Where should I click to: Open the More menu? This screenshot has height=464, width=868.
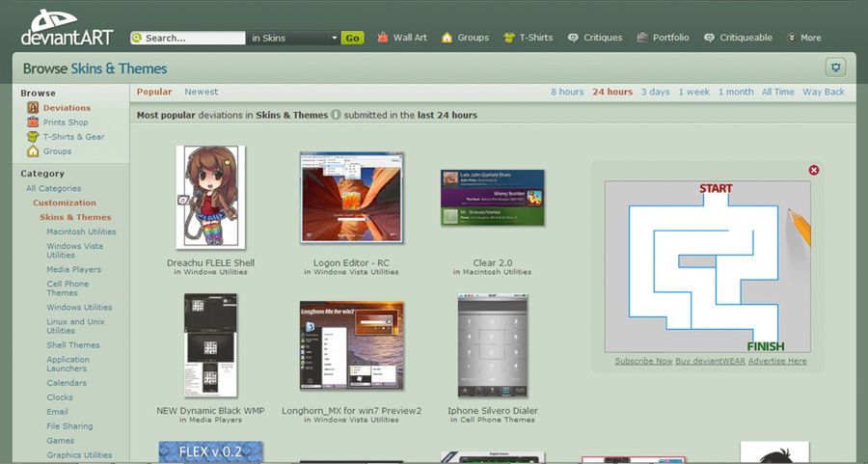[x=810, y=38]
